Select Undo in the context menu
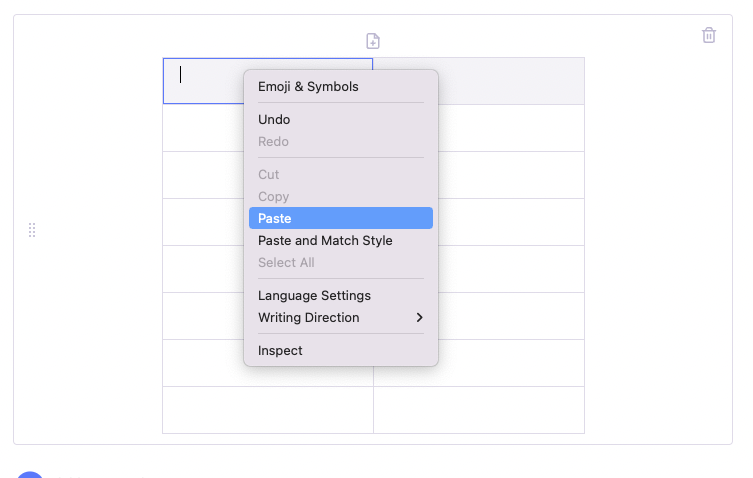753x478 pixels. click(x=340, y=119)
